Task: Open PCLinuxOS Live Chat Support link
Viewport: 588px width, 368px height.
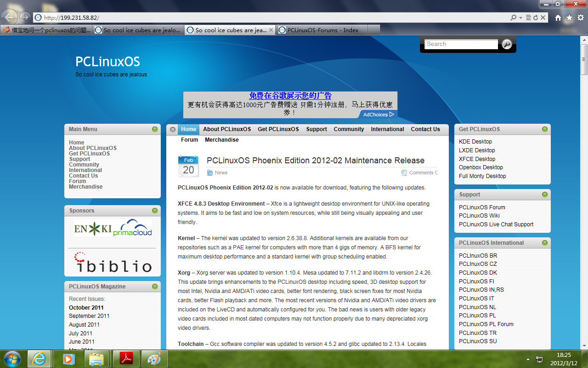Action: point(496,224)
